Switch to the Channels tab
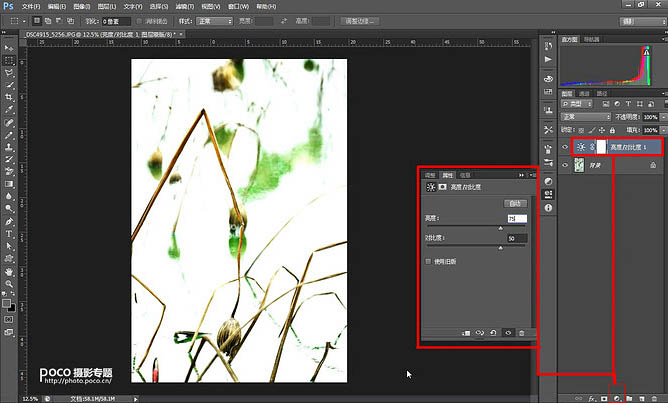This screenshot has width=668, height=403. [584, 94]
